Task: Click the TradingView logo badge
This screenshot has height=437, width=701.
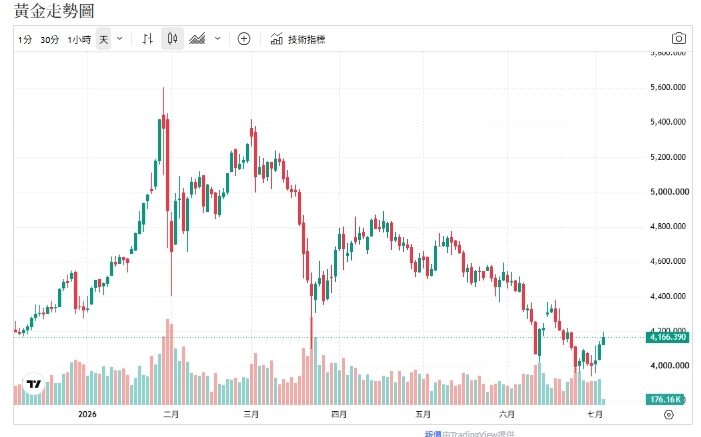Action: (x=34, y=384)
